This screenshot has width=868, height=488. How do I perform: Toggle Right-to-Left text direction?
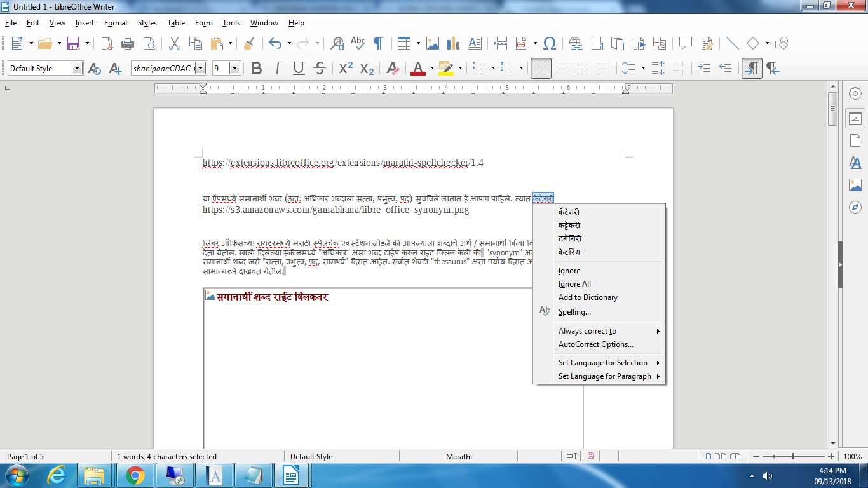773,68
